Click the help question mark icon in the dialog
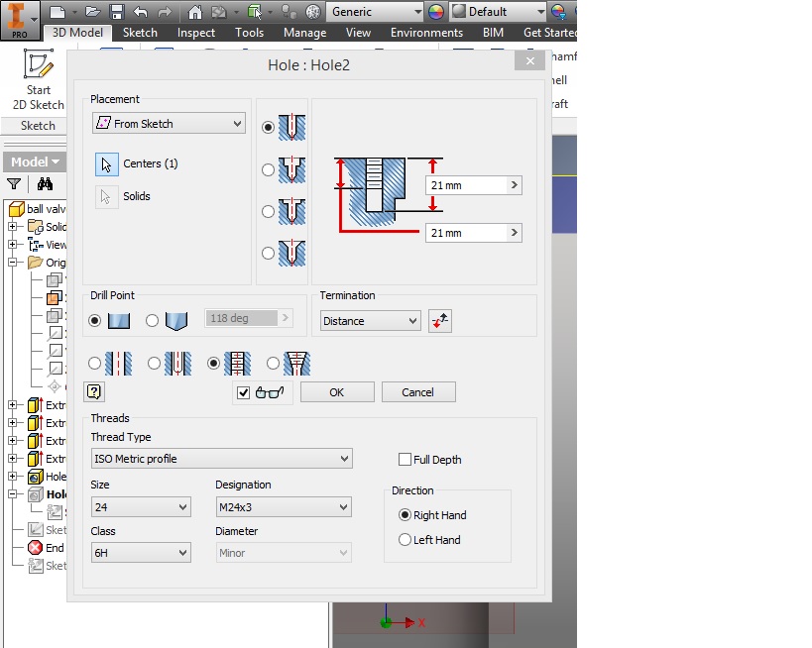 click(x=94, y=391)
